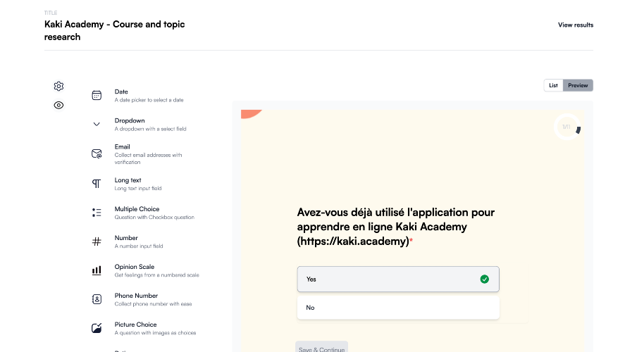This screenshot has width=644, height=352.
Task: Click 'Collect phone number with ease' description
Action: (x=153, y=304)
